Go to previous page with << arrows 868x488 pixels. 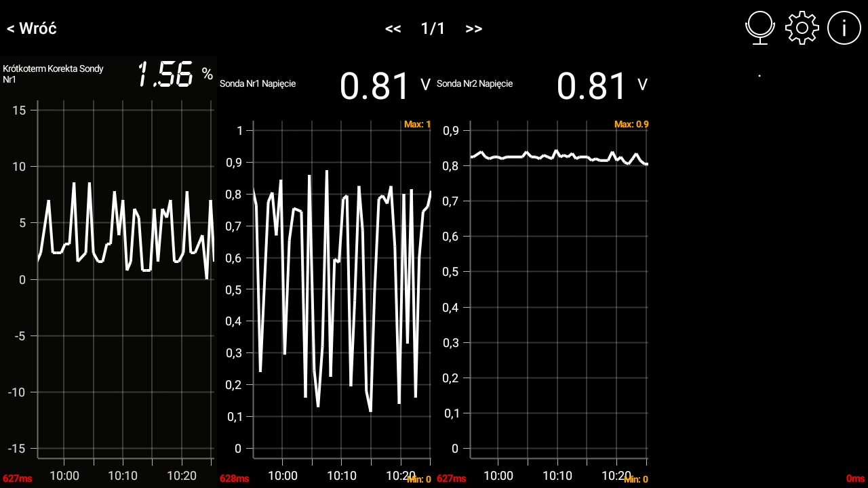[393, 28]
